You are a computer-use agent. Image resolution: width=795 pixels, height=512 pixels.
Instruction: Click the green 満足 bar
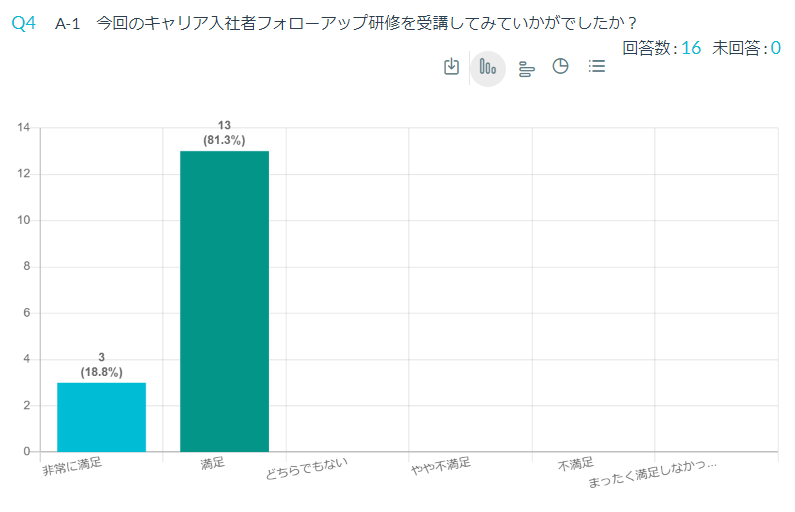pyautogui.click(x=225, y=301)
